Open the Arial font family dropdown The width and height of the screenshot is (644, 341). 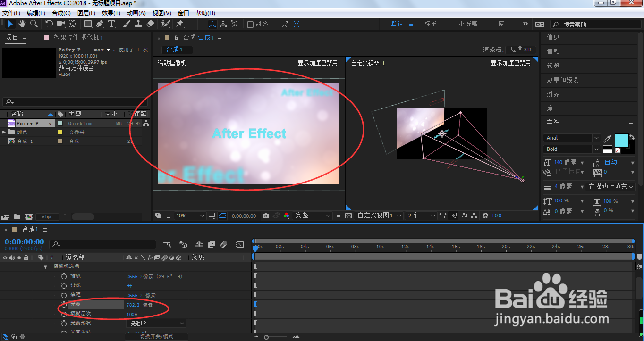point(572,138)
